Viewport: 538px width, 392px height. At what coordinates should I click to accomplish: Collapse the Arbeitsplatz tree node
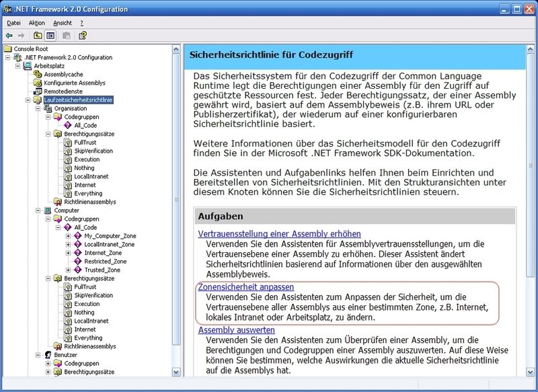click(18, 66)
